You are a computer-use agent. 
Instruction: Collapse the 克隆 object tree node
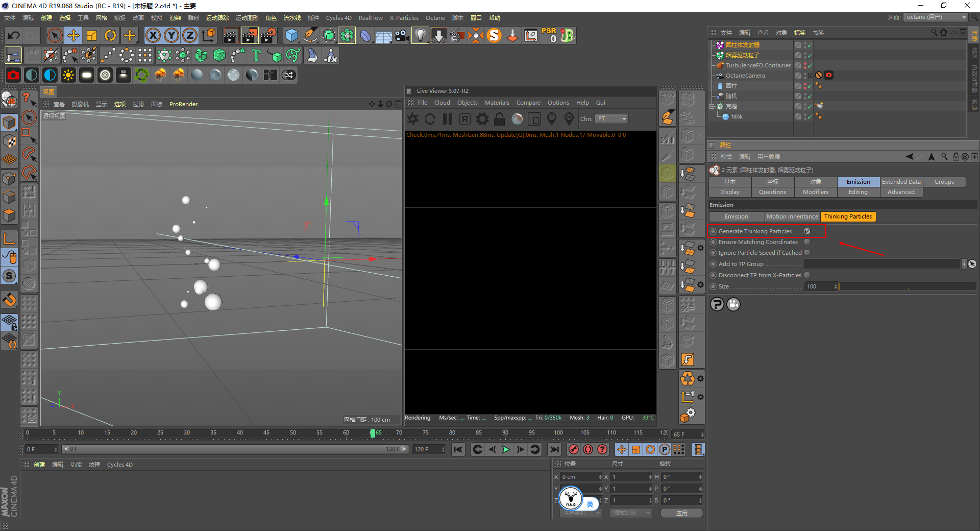712,106
